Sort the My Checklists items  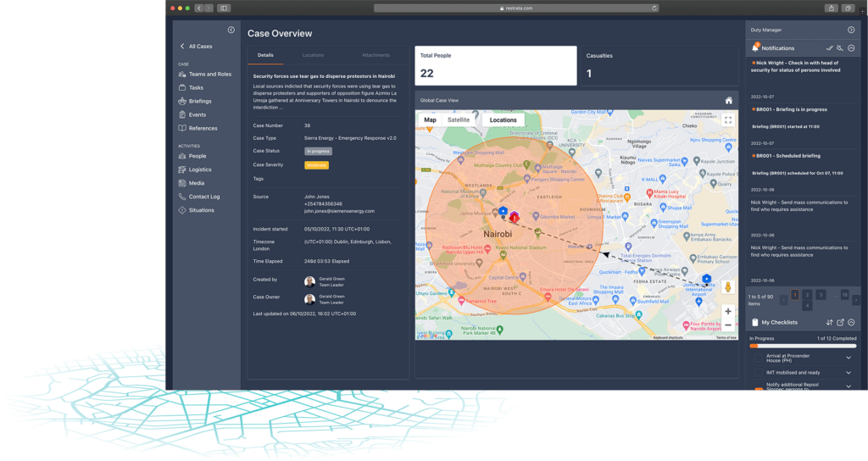[829, 323]
